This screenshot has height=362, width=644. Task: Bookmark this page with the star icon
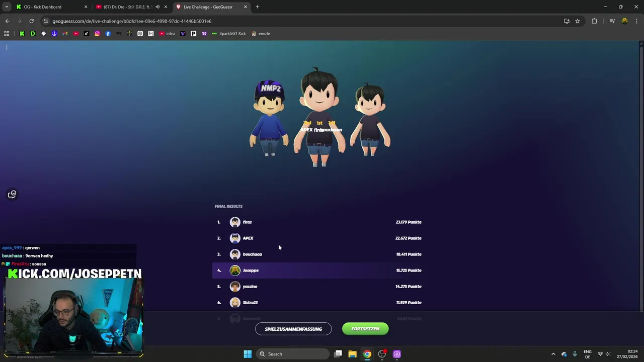578,21
